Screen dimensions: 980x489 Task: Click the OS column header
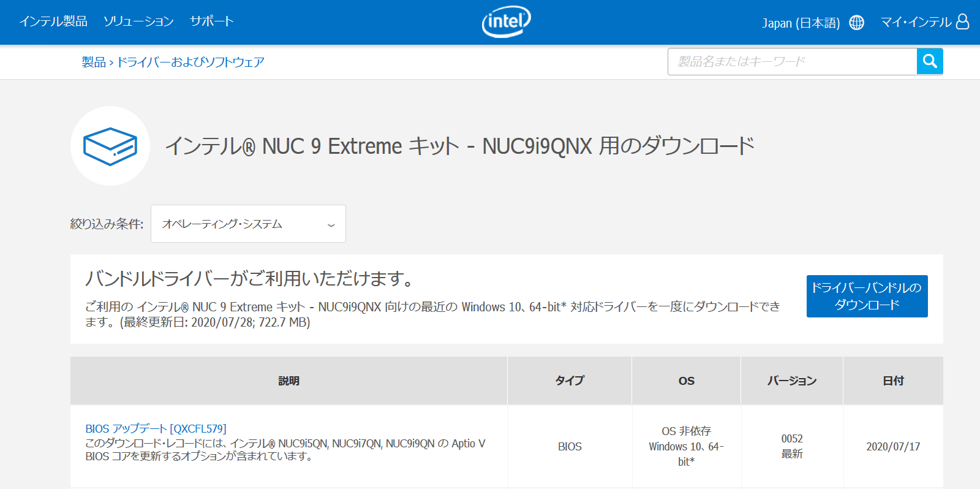[686, 381]
